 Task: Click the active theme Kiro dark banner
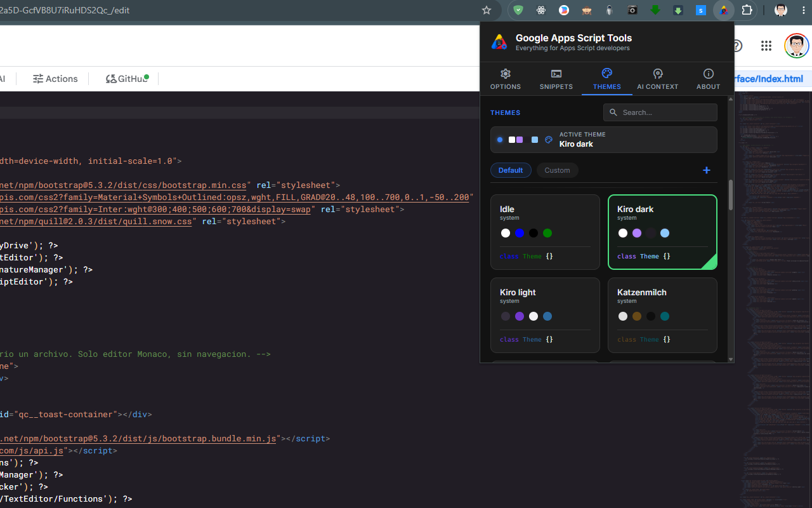(604, 140)
